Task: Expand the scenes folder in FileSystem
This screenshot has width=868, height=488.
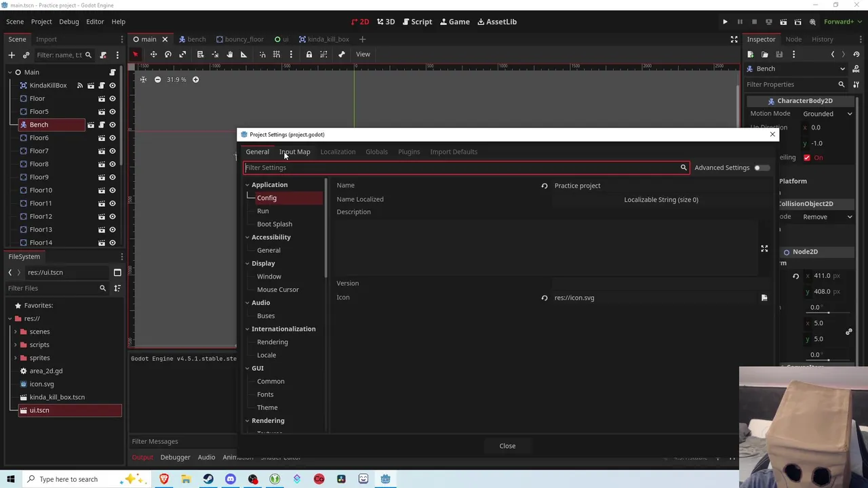Action: (x=15, y=331)
